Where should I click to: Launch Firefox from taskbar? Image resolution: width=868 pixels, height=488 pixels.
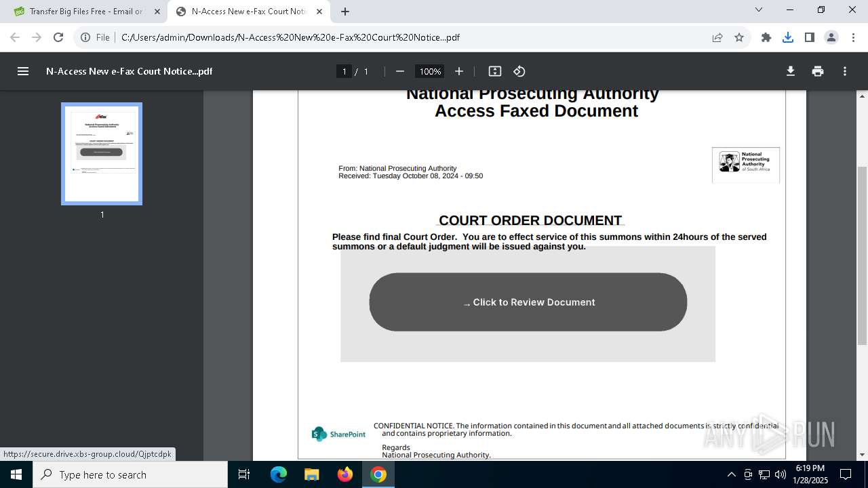click(x=345, y=474)
